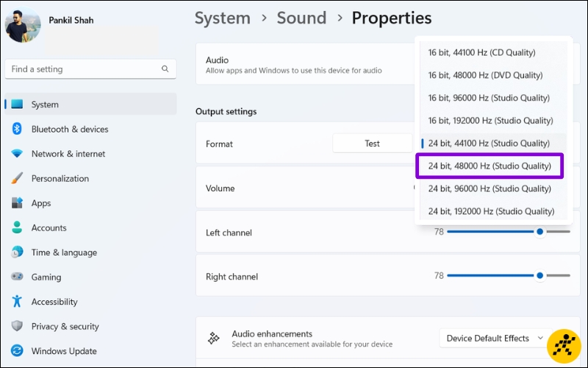Click the Test format button
The width and height of the screenshot is (588, 368).
point(373,144)
